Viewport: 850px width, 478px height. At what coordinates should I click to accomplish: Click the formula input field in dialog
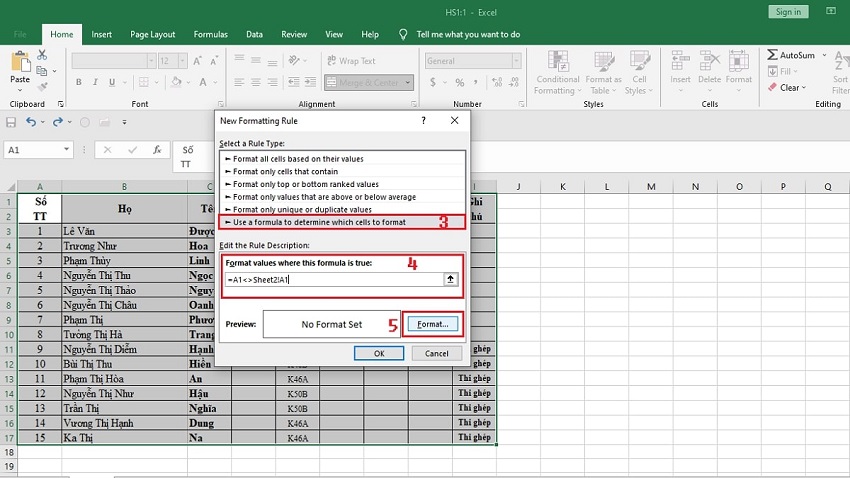334,280
